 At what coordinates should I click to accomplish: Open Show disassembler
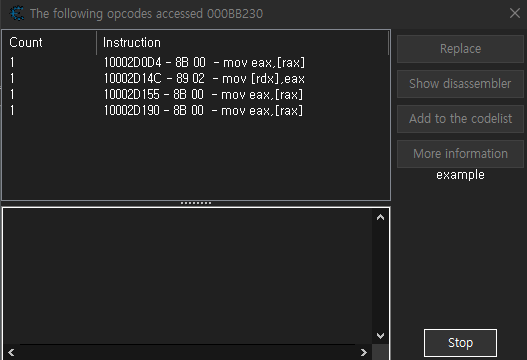click(460, 84)
